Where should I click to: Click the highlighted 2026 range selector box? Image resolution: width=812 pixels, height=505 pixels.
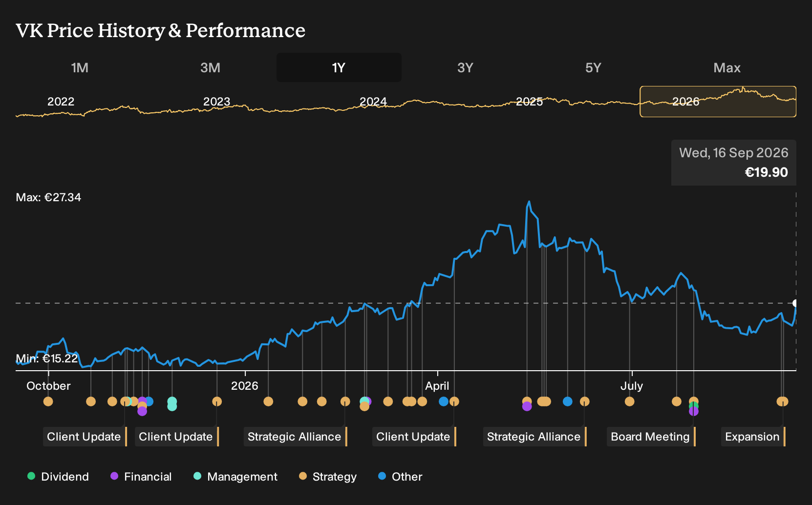point(718,102)
